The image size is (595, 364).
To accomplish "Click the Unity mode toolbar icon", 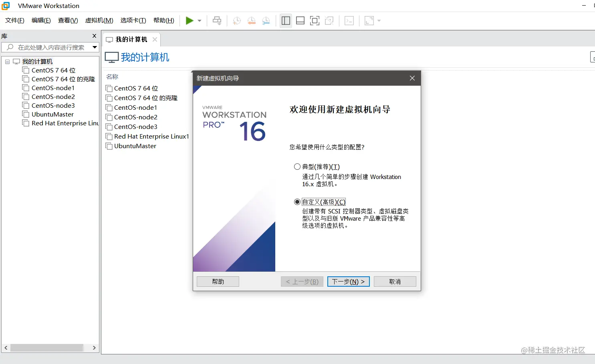I will pos(329,20).
